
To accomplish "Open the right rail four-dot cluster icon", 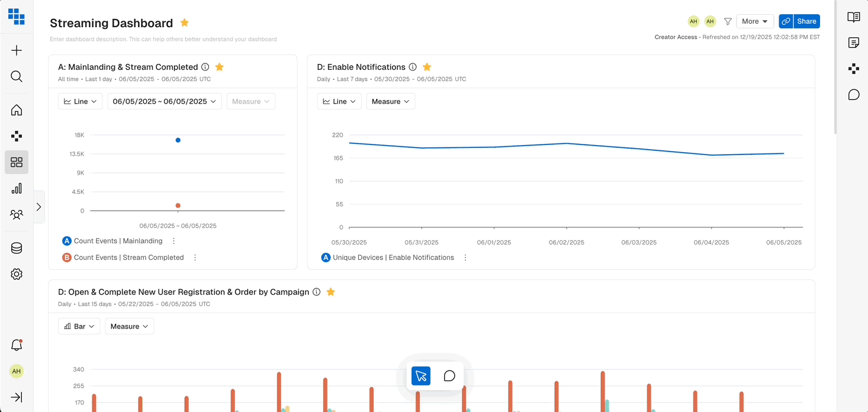I will (x=854, y=69).
